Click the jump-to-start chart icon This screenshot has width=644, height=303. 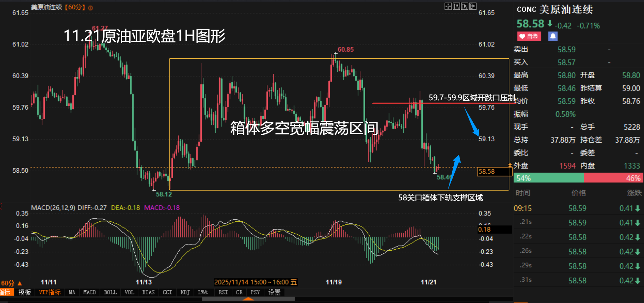pyautogui.click(x=456, y=6)
